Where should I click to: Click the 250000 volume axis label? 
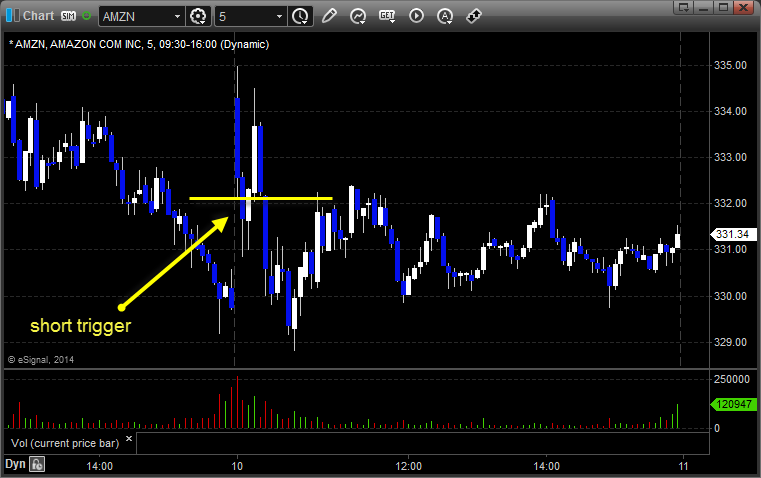[731, 379]
